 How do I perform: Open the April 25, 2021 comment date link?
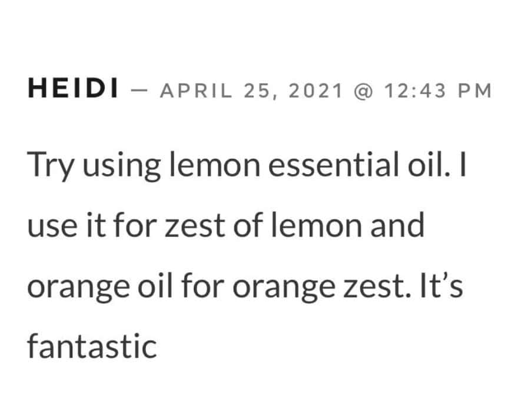[251, 91]
